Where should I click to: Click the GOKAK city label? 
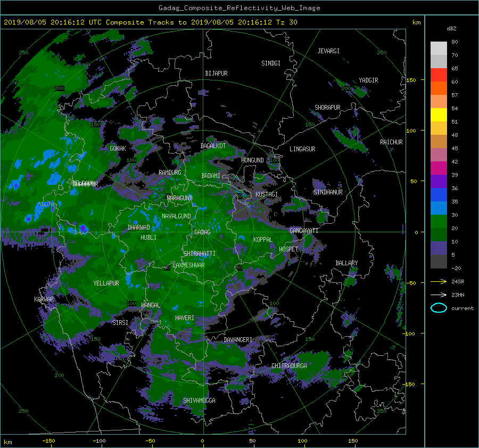point(118,148)
